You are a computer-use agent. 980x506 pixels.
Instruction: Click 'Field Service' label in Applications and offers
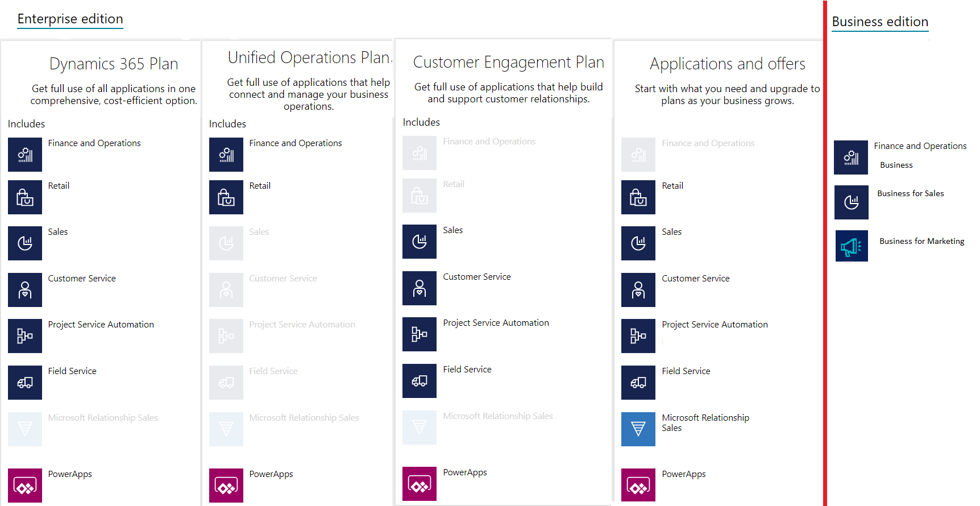click(686, 371)
